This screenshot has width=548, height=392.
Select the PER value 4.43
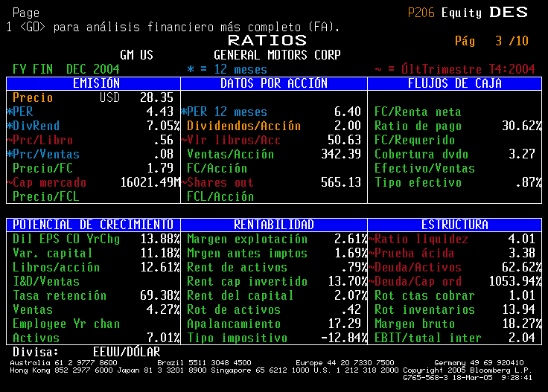pos(160,112)
